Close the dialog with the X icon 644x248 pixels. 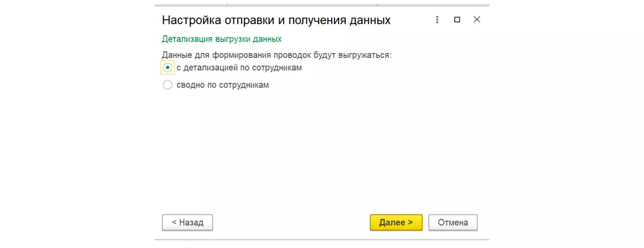click(x=477, y=20)
